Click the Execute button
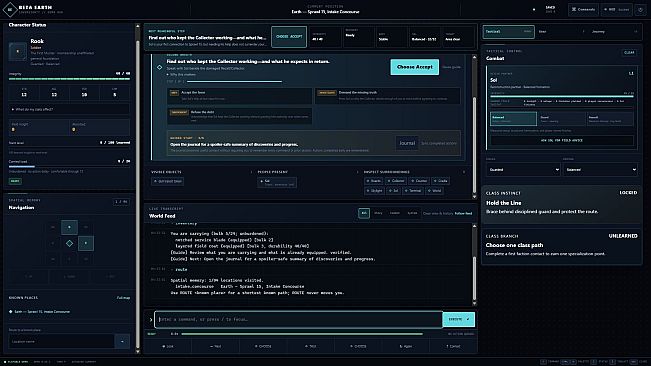The height and width of the screenshot is (366, 651). click(458, 320)
